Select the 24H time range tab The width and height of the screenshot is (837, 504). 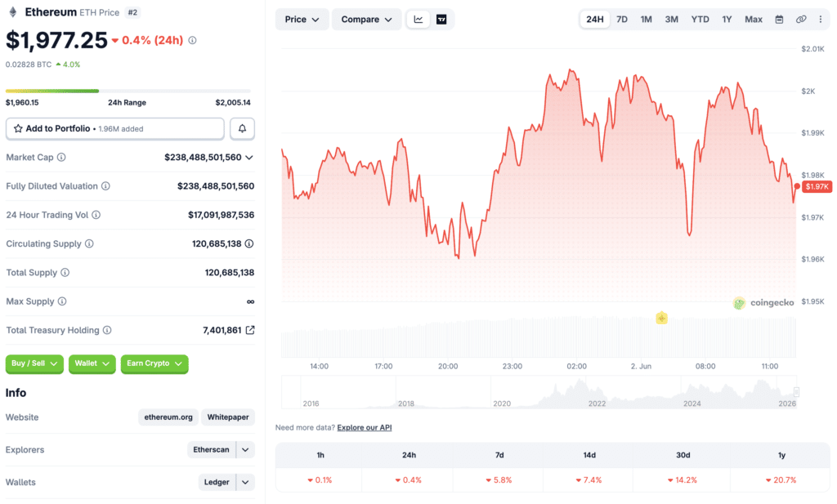pyautogui.click(x=595, y=20)
